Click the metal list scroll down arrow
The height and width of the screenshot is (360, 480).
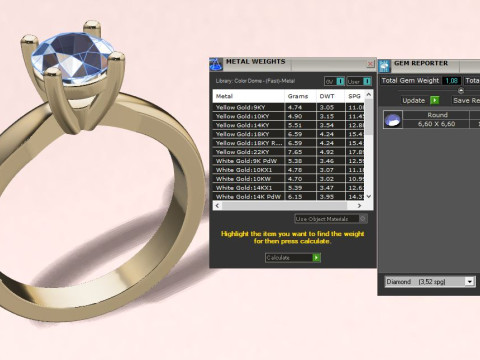pyautogui.click(x=369, y=196)
